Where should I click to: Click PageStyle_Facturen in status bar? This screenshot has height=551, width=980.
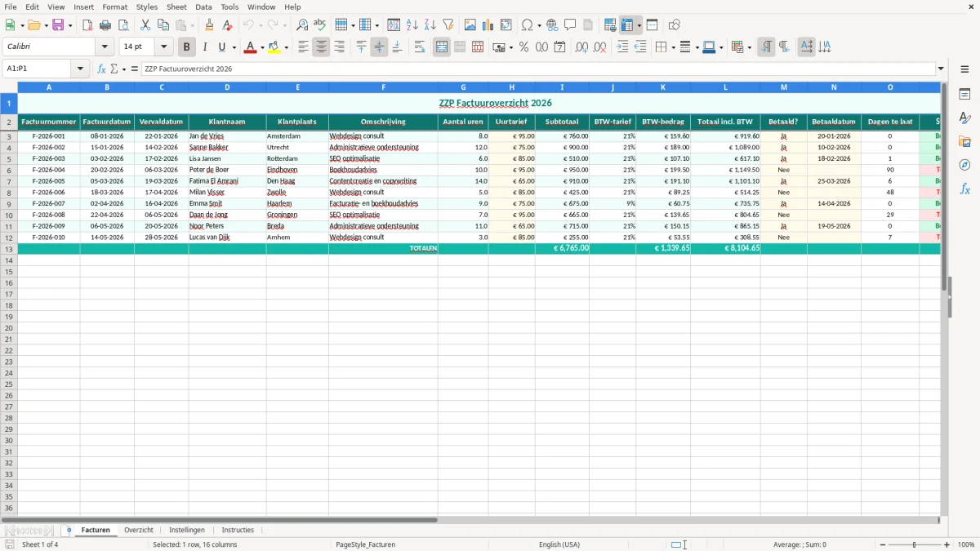(366, 544)
